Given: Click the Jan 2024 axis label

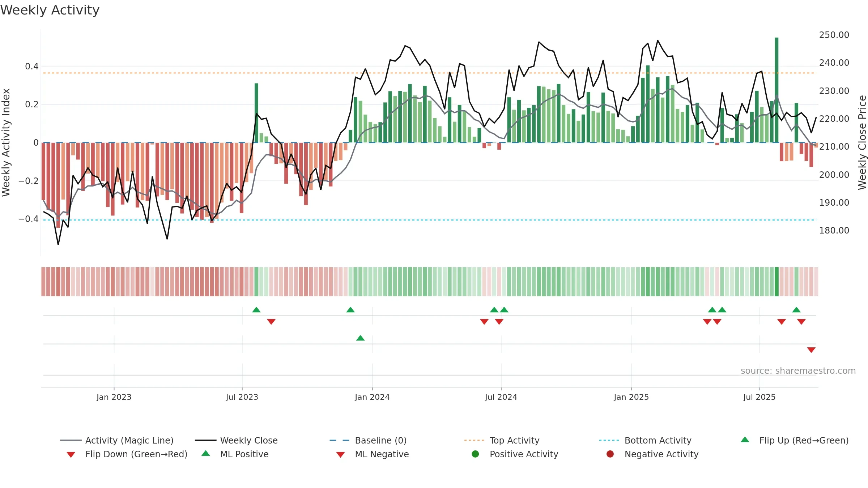Looking at the screenshot, I should [x=372, y=397].
